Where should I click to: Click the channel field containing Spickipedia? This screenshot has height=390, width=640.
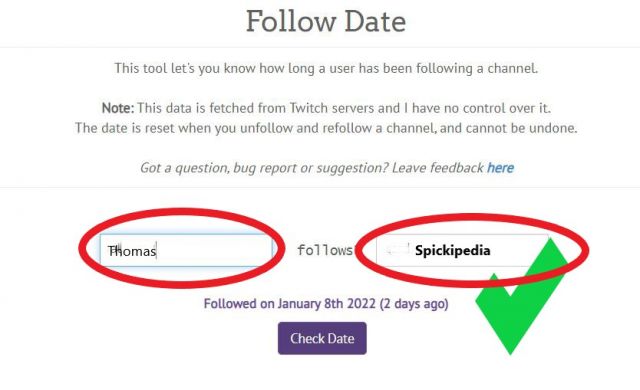[462, 250]
